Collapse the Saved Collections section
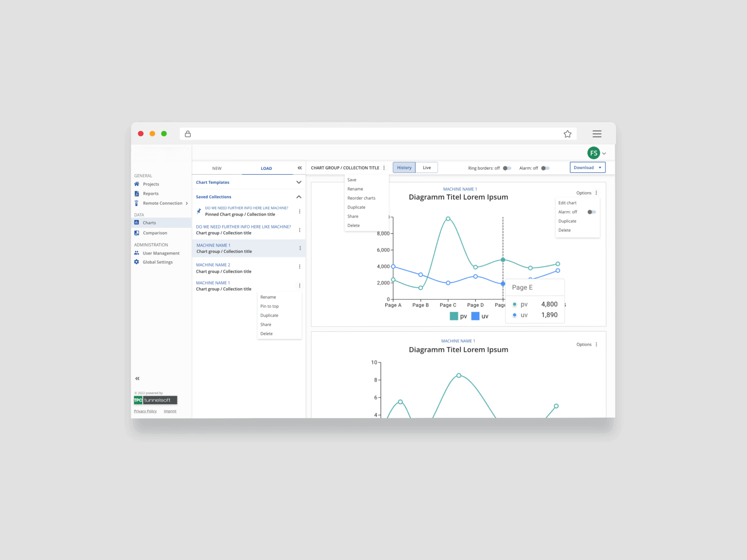This screenshot has height=560, width=747. click(x=299, y=197)
